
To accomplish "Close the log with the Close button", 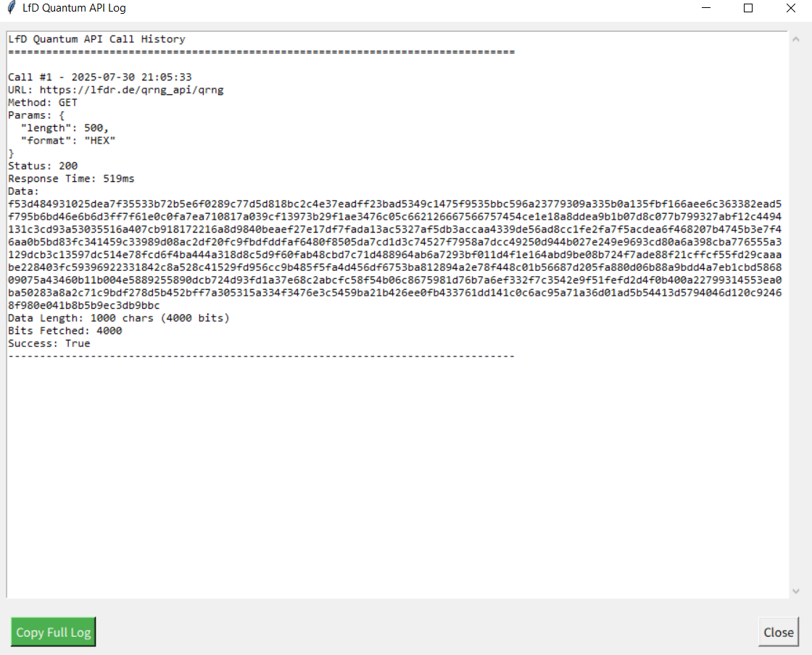I will click(779, 632).
